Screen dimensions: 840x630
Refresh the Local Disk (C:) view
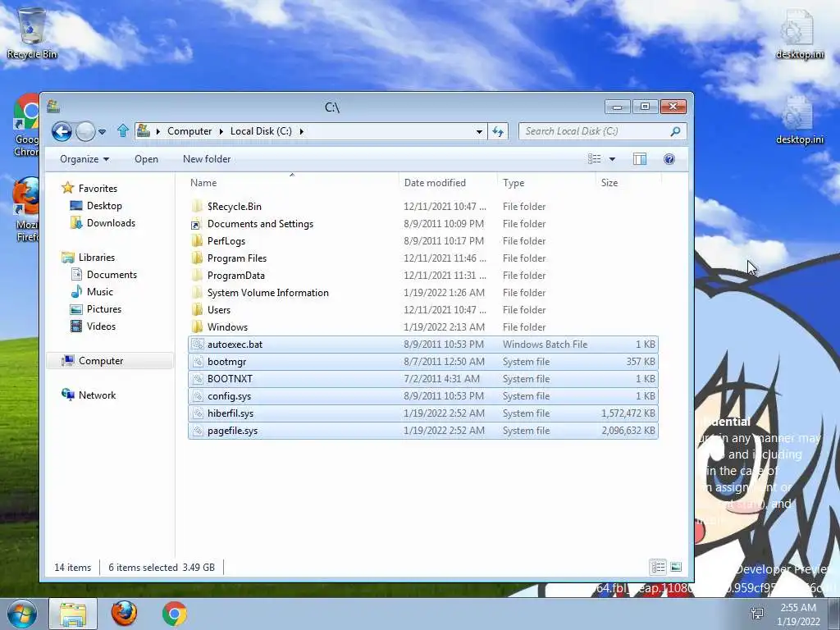[x=498, y=131]
